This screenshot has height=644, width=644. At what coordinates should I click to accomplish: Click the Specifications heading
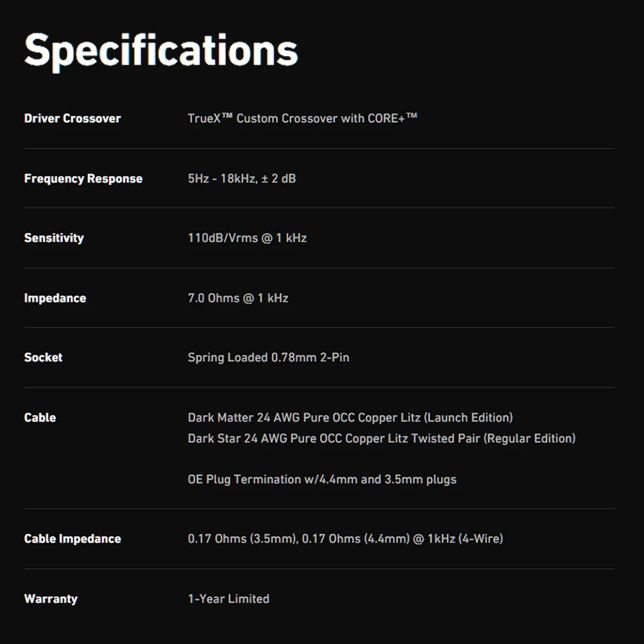161,52
